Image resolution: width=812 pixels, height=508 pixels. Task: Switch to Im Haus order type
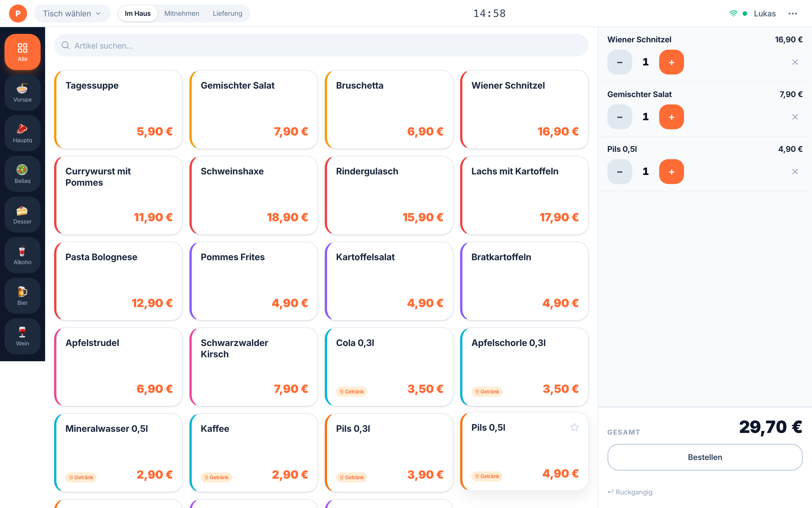pos(138,14)
